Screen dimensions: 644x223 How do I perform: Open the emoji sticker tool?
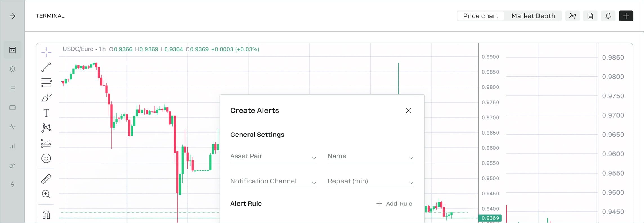(x=46, y=158)
